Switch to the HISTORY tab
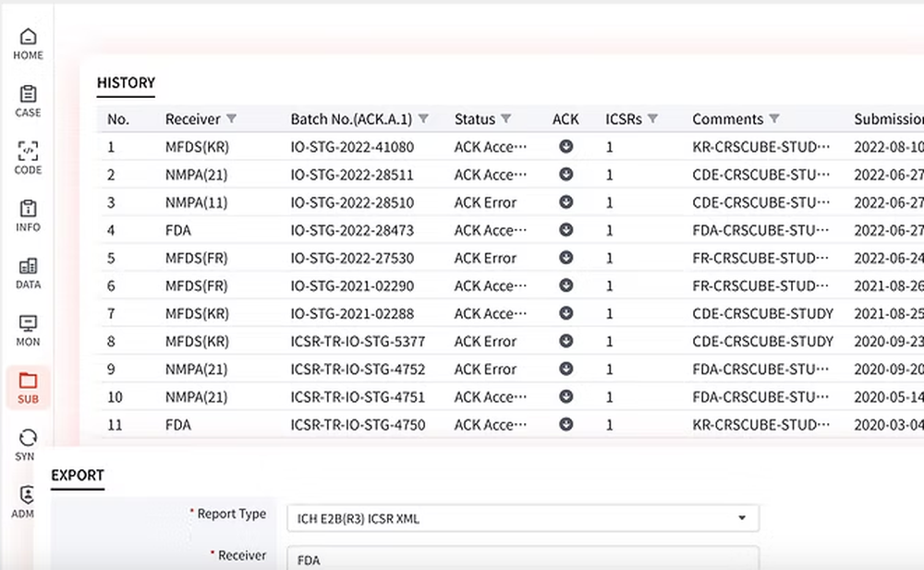Viewport: 924px width, 570px height. [x=126, y=83]
